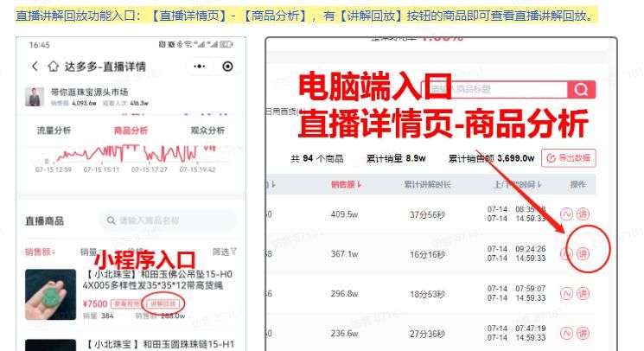This screenshot has width=644, height=351.
Task: Click the 导出数据 export button
Action: 569,158
